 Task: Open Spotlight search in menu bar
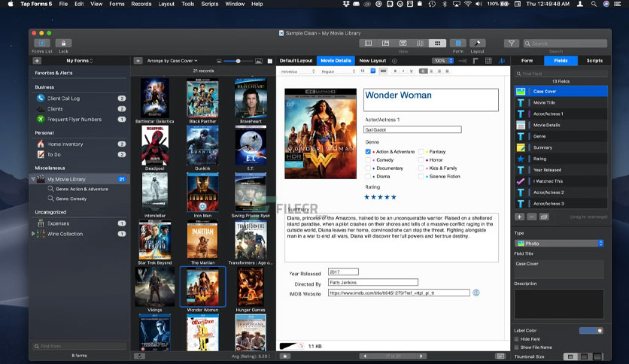pyautogui.click(x=594, y=4)
